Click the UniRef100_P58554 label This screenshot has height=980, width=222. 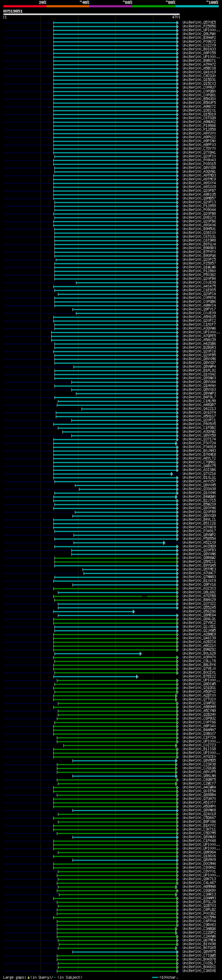point(199,539)
